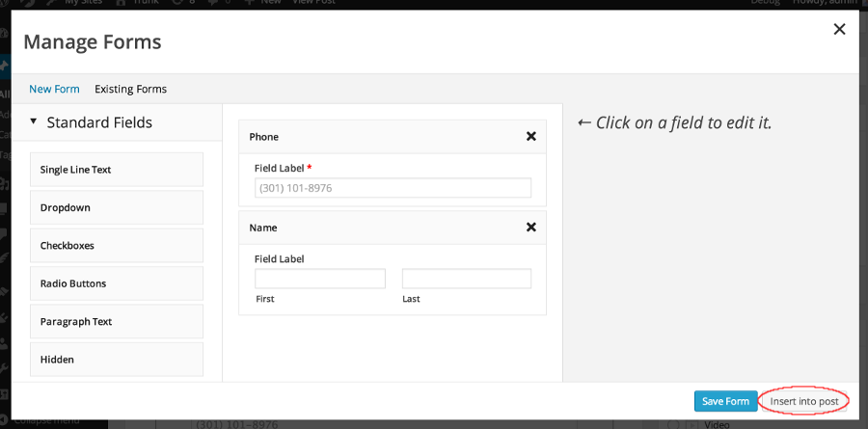Image resolution: width=868 pixels, height=429 pixels.
Task: Remove the Phone field with its X icon
Action: [530, 137]
